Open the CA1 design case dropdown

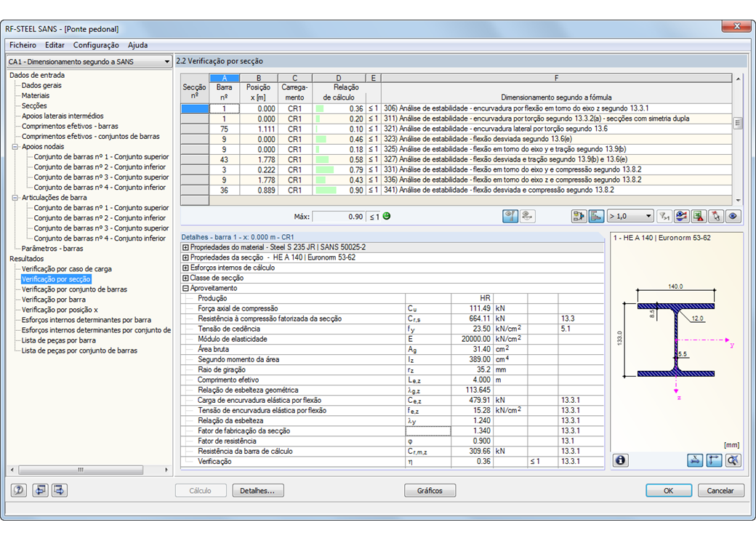pyautogui.click(x=89, y=62)
